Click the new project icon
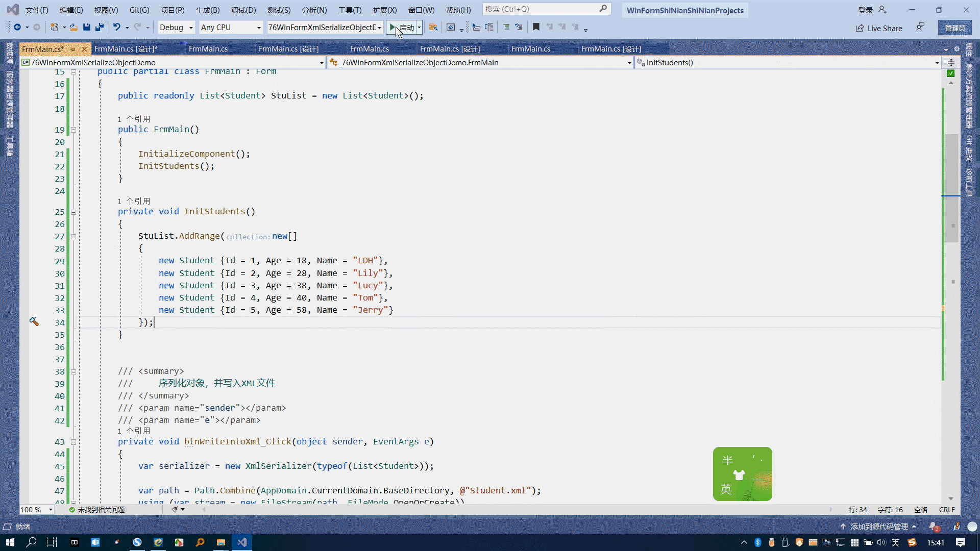This screenshot has width=980, height=551. [x=54, y=28]
